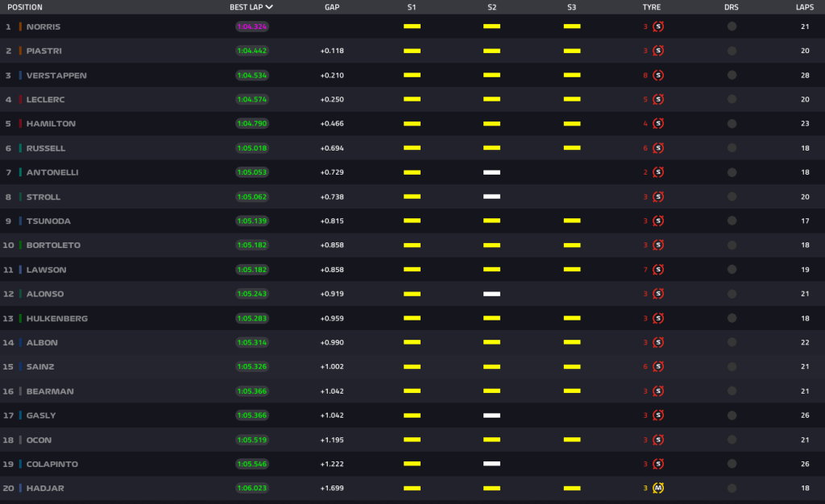The image size is (825, 504).
Task: Click the S1 column header
Action: coord(412,7)
